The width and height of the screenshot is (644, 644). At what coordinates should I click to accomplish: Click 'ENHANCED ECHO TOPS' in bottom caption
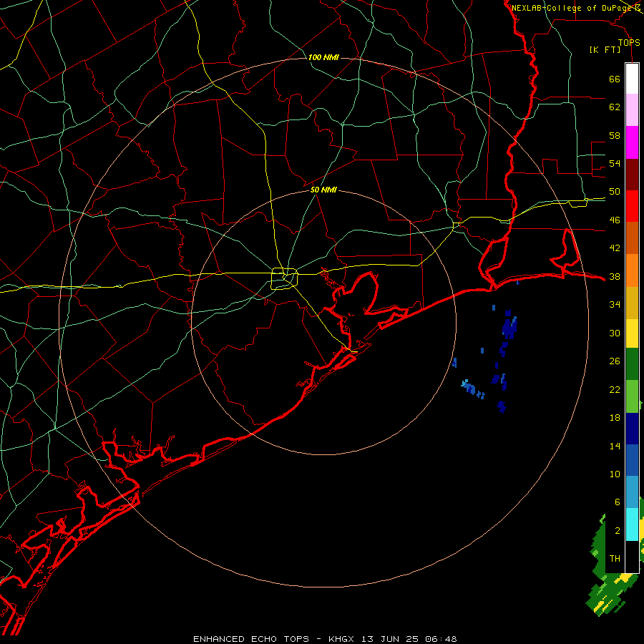251,639
